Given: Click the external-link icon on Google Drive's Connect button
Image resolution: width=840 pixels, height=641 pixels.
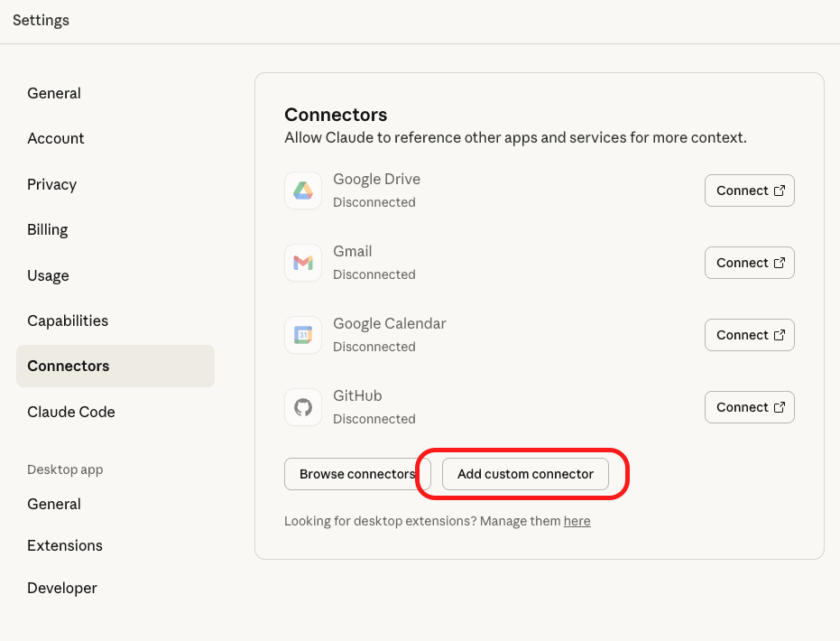Looking at the screenshot, I should 778,190.
